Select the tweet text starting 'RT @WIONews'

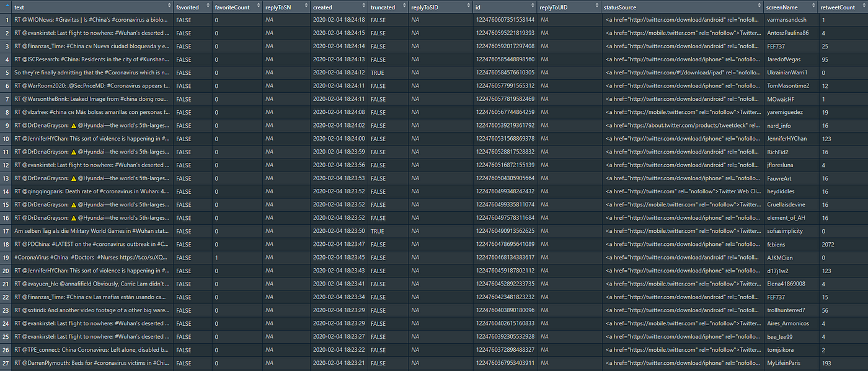coord(92,20)
